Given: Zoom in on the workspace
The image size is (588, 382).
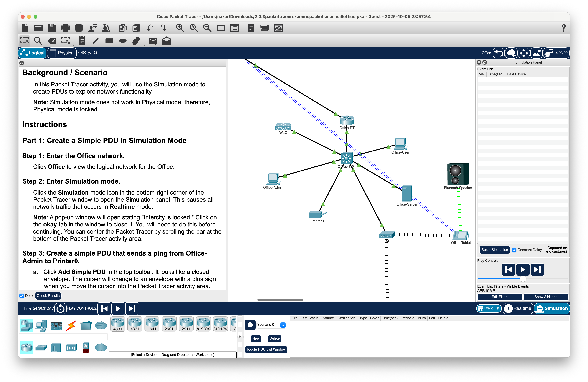Looking at the screenshot, I should click(x=180, y=28).
